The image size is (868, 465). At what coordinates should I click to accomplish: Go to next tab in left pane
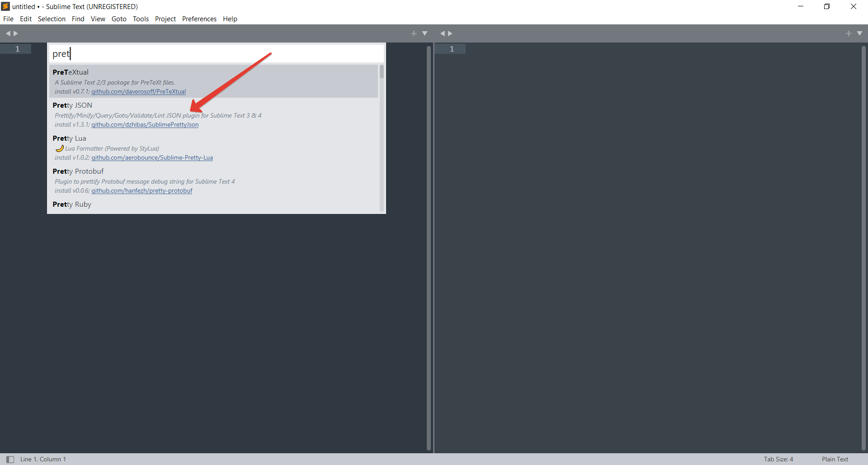pos(16,33)
